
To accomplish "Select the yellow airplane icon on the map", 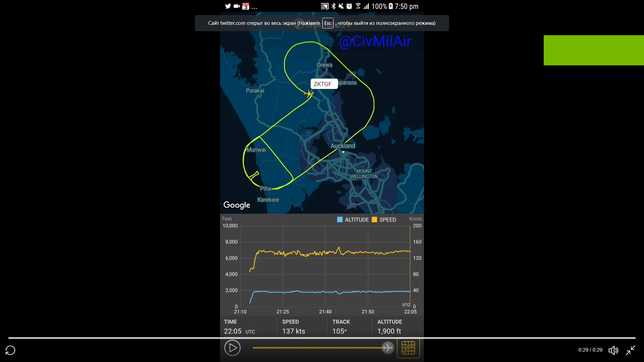I will pos(309,94).
